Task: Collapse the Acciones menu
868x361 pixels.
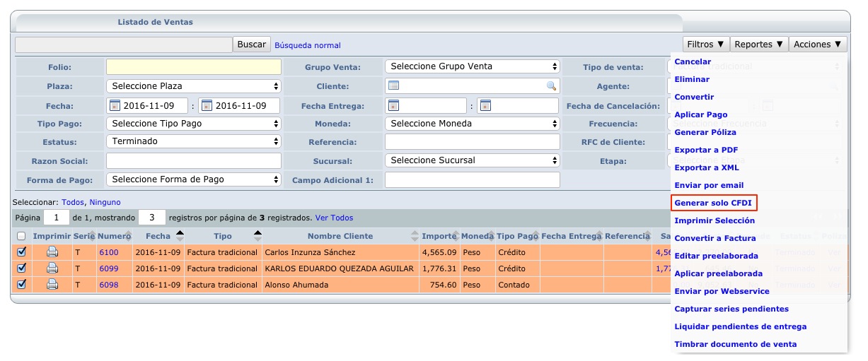Action: coord(818,44)
